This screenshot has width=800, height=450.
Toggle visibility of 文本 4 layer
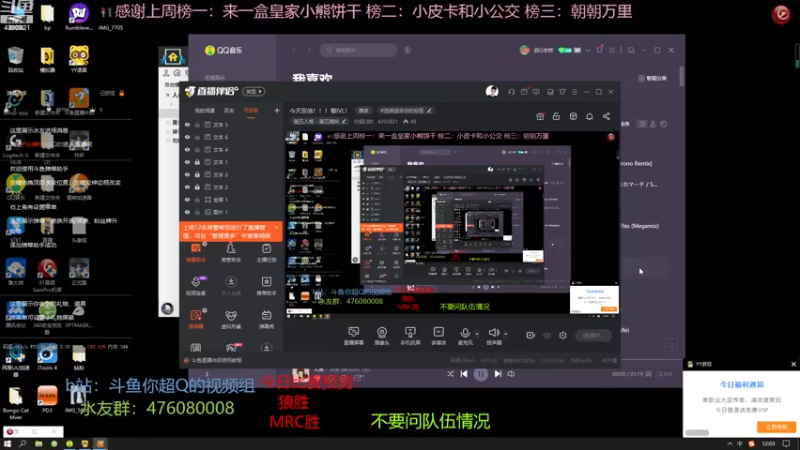click(187, 150)
